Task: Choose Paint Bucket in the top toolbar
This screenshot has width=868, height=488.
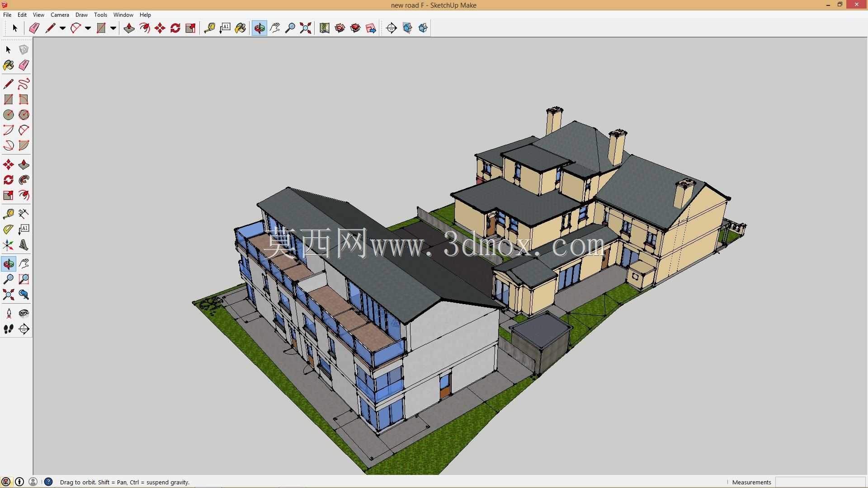Action: coord(241,28)
